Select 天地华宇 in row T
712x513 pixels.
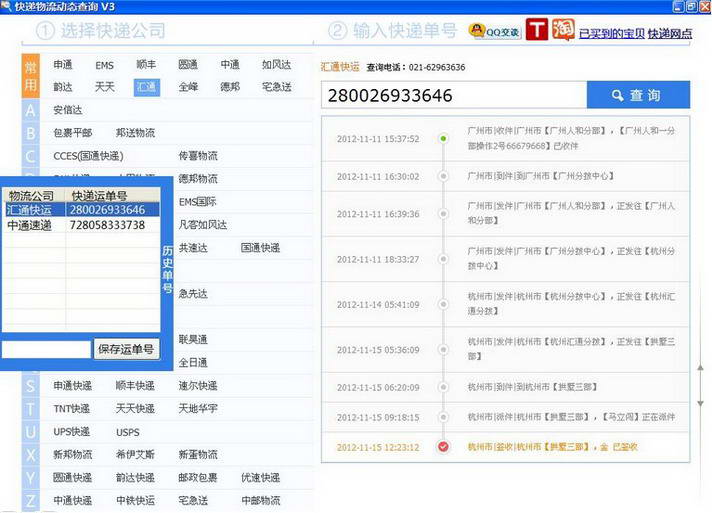point(198,409)
